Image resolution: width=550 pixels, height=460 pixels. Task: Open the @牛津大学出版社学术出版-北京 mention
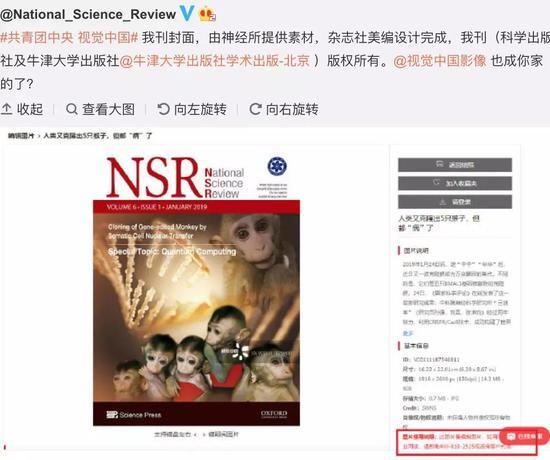(x=215, y=61)
